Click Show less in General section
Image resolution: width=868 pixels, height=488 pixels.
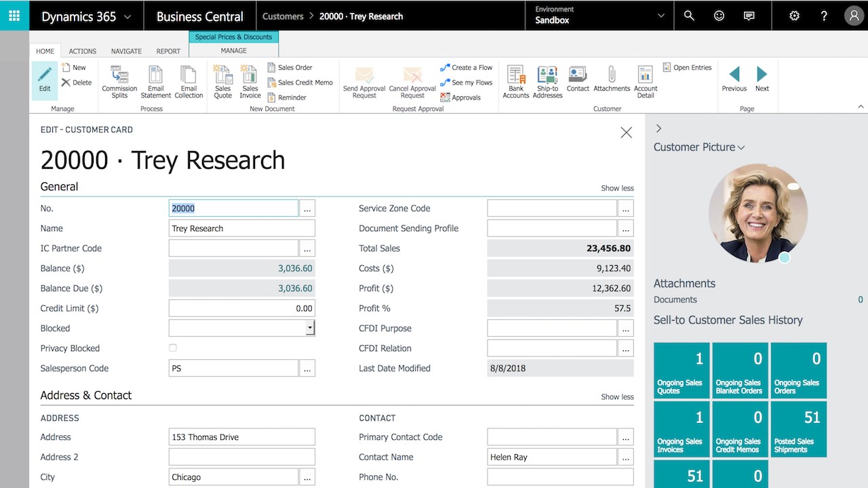pos(617,188)
